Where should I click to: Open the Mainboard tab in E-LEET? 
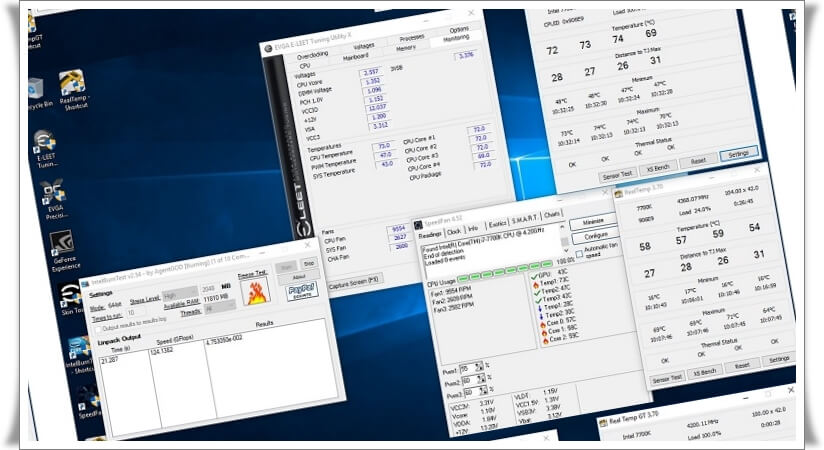356,56
